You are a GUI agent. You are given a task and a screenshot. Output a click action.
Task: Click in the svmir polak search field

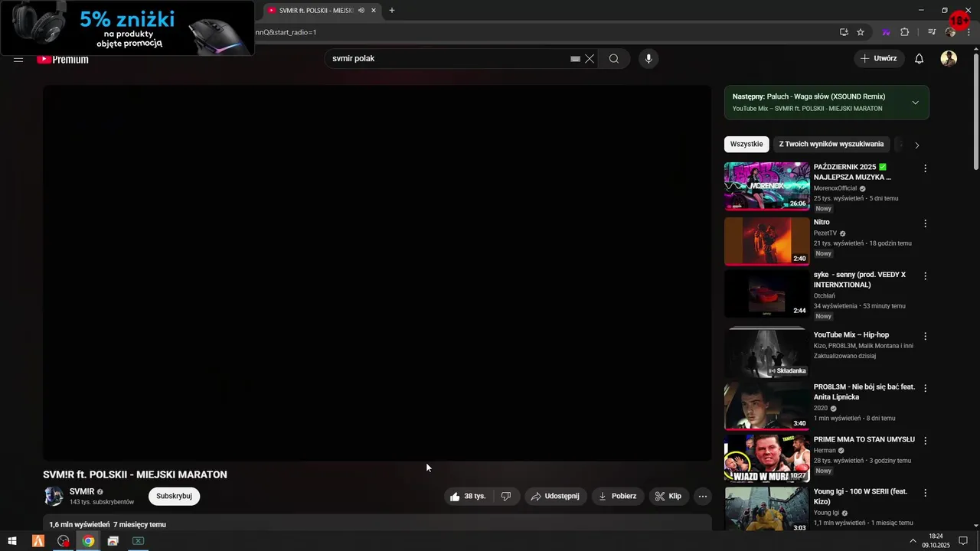click(448, 59)
